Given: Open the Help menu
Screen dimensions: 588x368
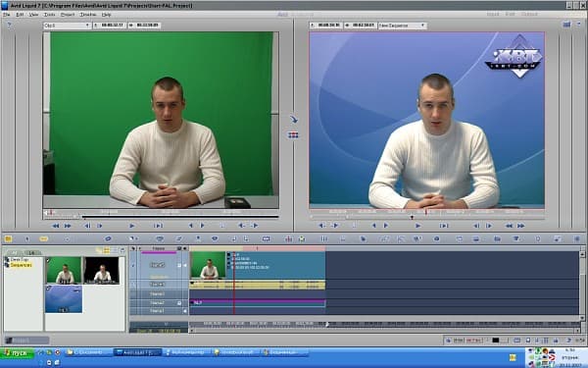Looking at the screenshot, I should click(107, 15).
